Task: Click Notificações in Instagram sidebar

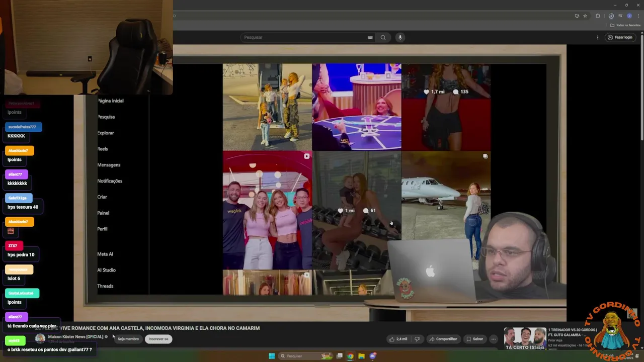Action: 110,181
